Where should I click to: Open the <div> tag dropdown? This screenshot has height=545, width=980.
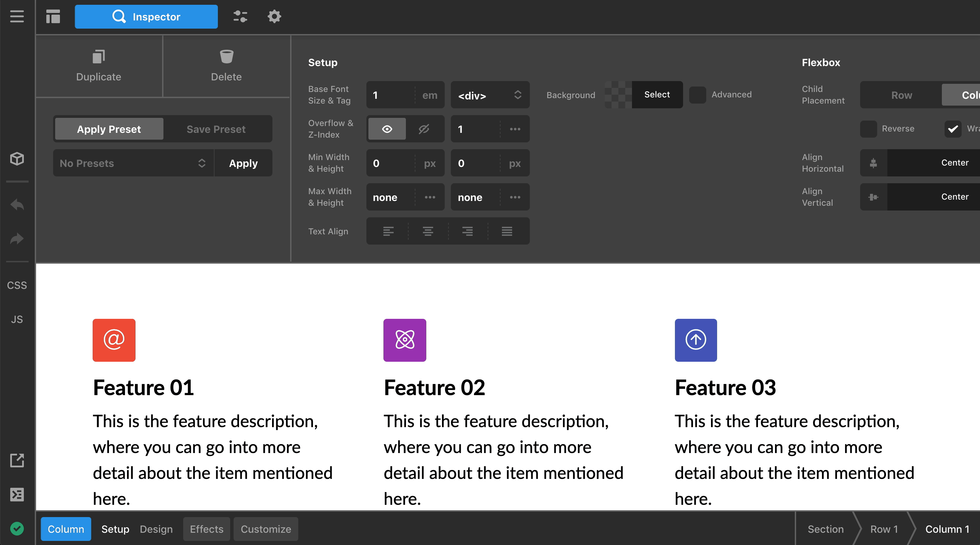490,95
